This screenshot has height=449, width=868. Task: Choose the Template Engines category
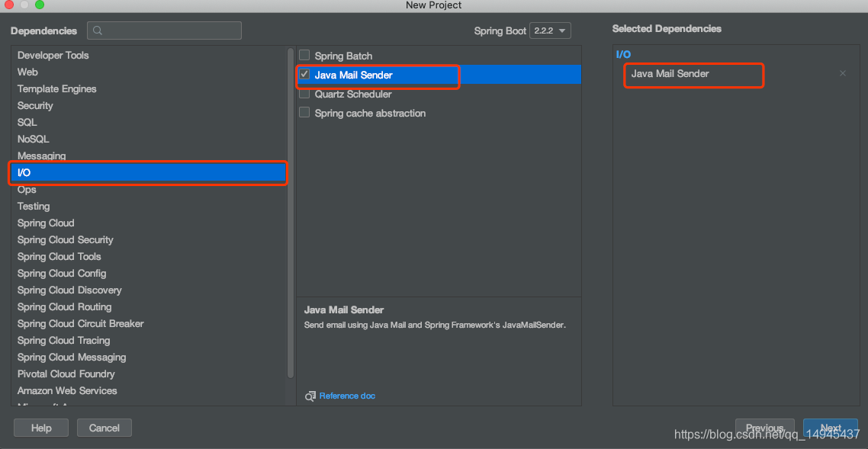pyautogui.click(x=149, y=88)
